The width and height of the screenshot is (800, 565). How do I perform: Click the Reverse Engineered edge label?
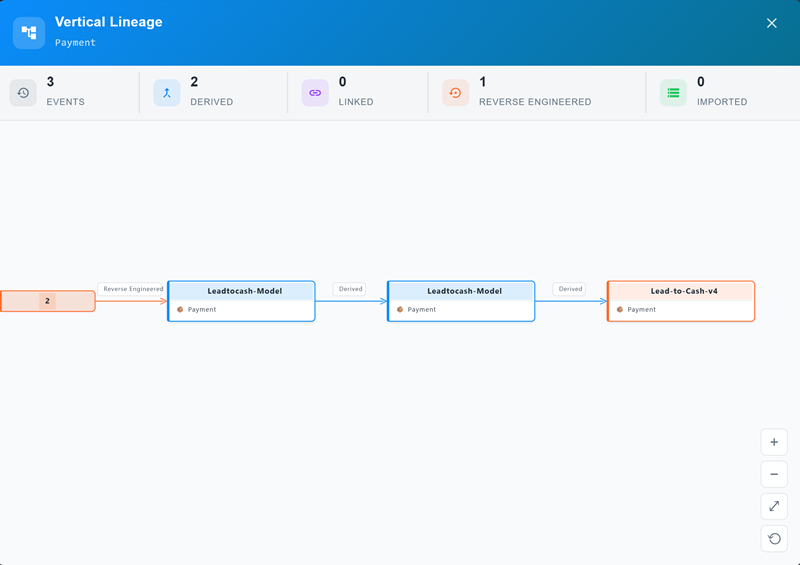130,289
